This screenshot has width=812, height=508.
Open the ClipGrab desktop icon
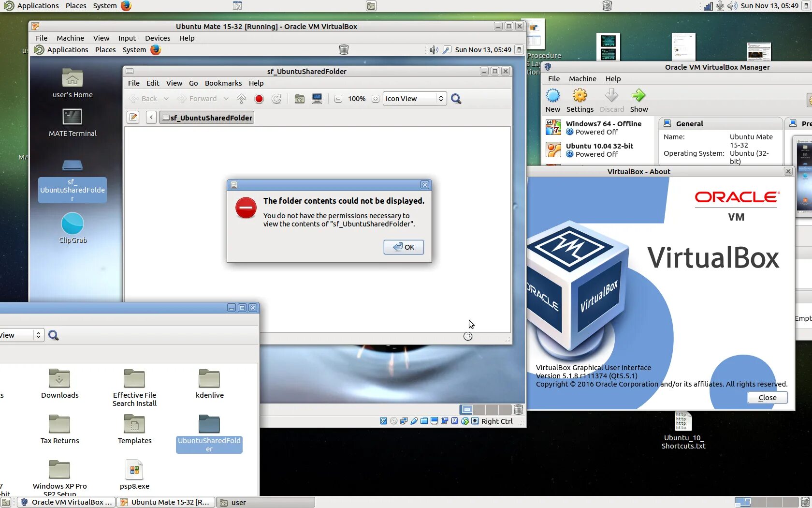[x=72, y=227]
